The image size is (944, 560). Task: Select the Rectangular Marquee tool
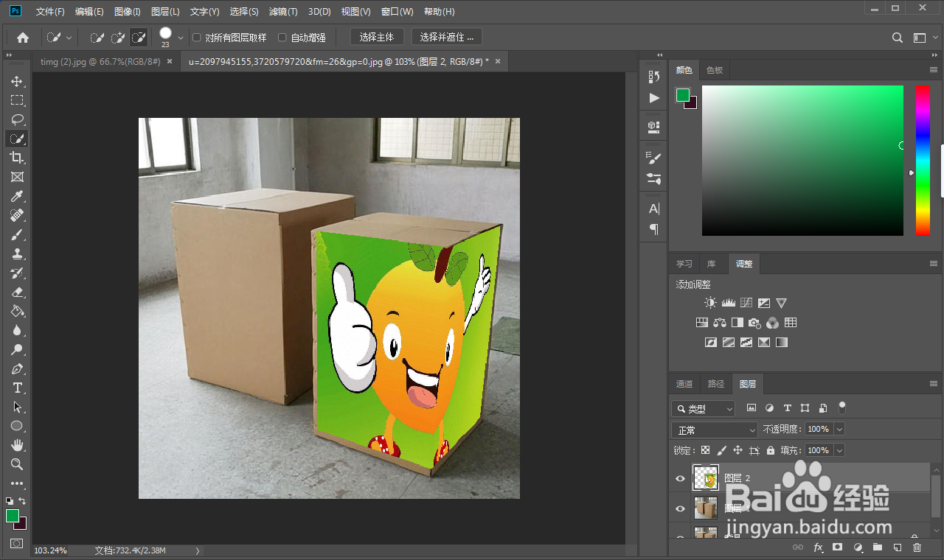point(17,100)
